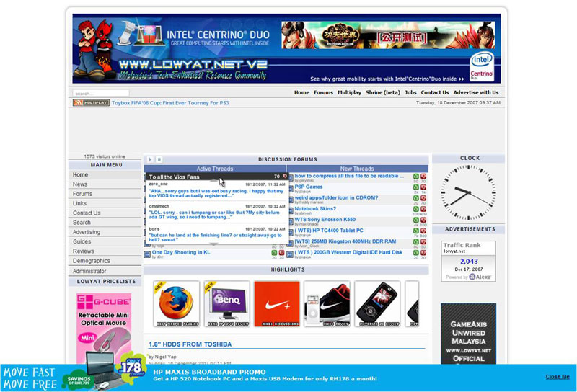The image size is (577, 392).
Task: Select Administrator in Main Menu sidebar
Action: [x=105, y=271]
